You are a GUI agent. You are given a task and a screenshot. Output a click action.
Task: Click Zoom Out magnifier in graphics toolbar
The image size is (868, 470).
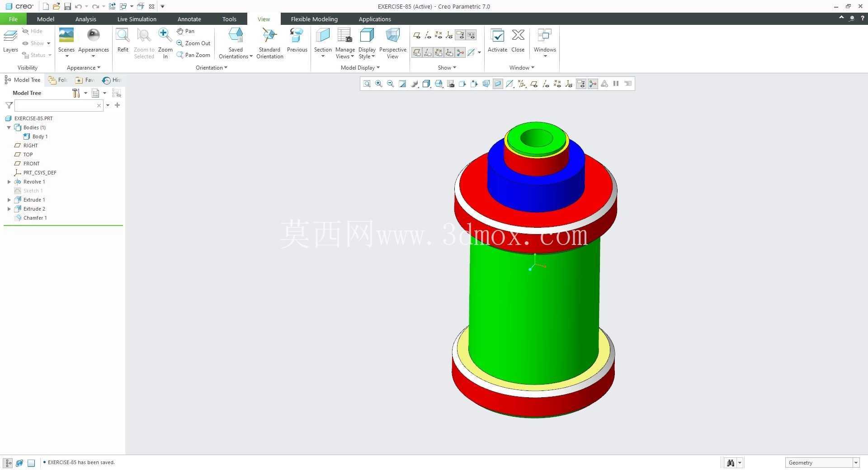[391, 84]
